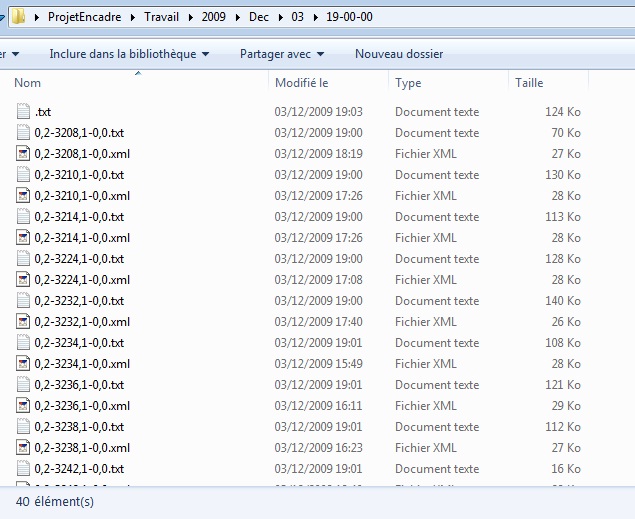Click the 0,2-3232,1-0,0.xml file icon
635x519 pixels.
(x=24, y=322)
